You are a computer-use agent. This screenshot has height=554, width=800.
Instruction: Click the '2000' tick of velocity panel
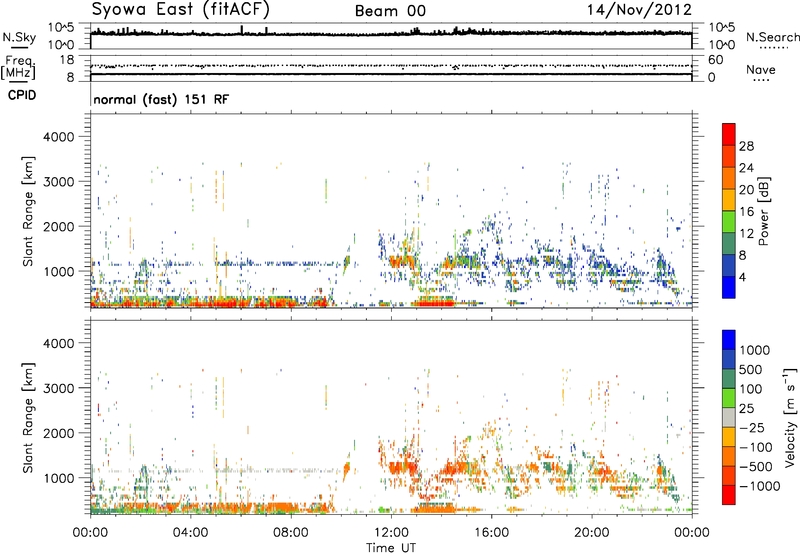click(59, 433)
